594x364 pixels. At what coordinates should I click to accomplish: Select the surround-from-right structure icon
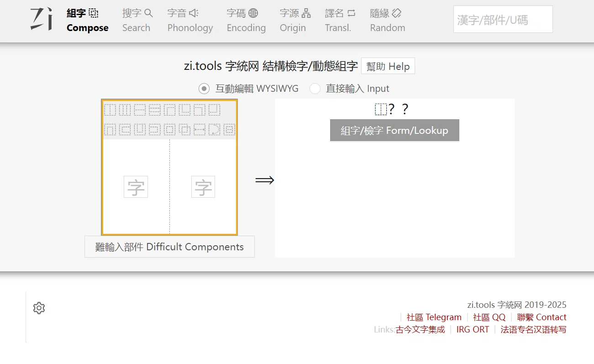(155, 129)
